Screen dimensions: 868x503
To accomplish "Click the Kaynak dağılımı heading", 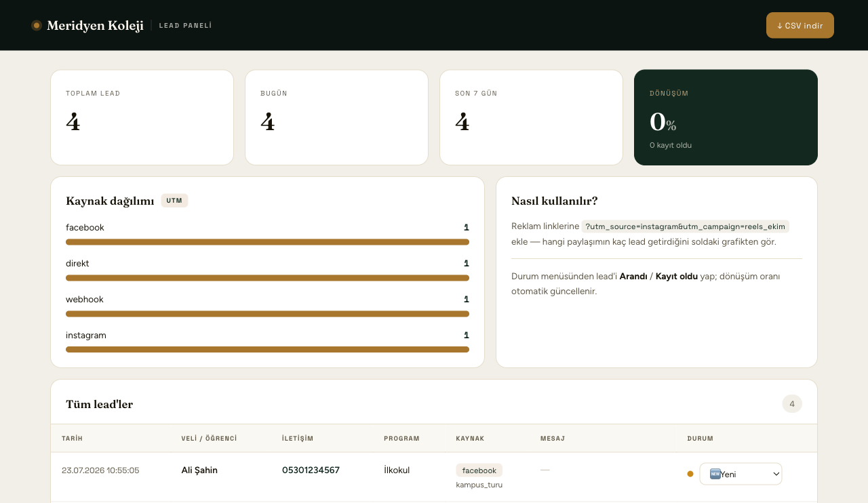I will (x=110, y=201).
